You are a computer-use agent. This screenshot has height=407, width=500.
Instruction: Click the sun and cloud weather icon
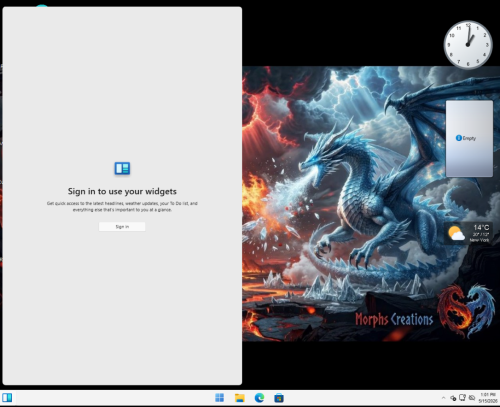pyautogui.click(x=456, y=233)
